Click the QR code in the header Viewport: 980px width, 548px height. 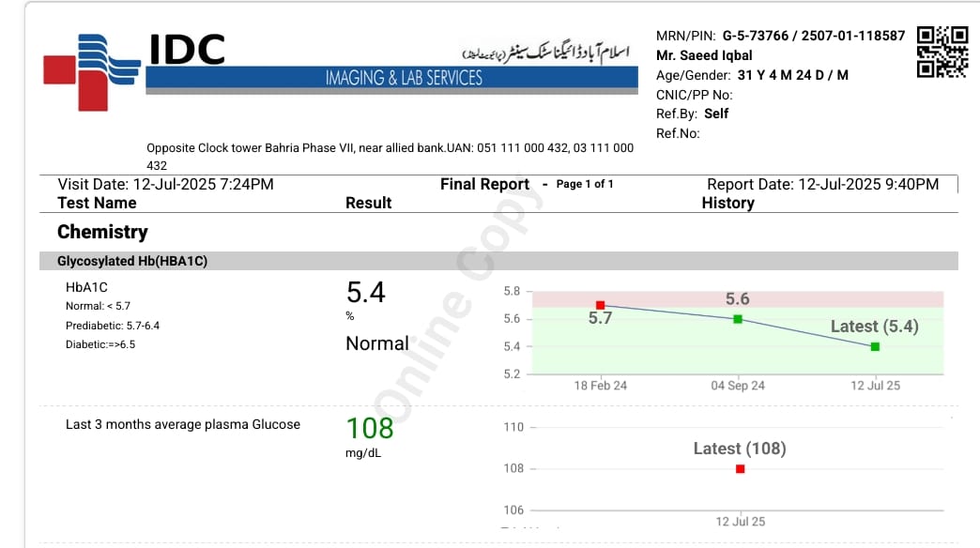(942, 52)
